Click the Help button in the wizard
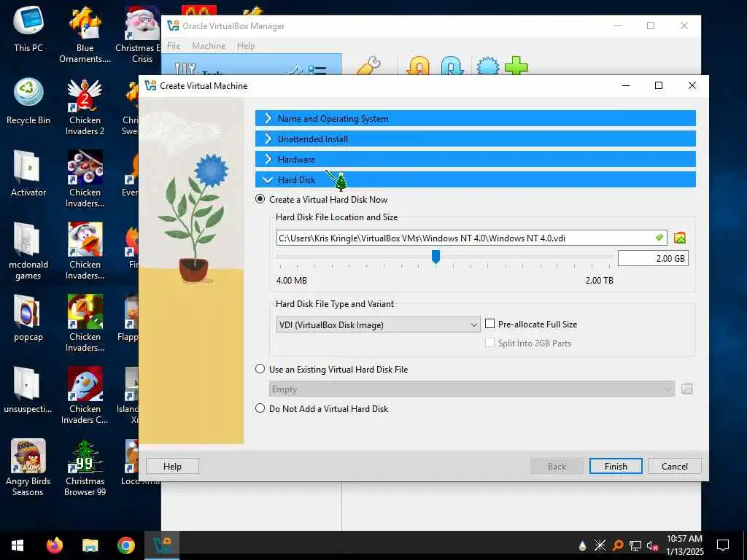The image size is (747, 560). coord(172,466)
